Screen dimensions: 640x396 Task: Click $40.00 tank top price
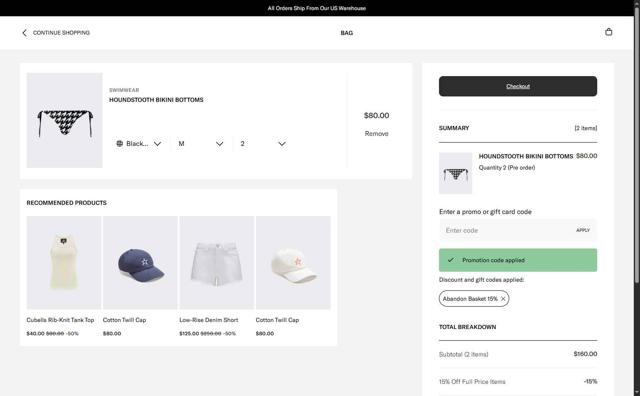click(35, 334)
